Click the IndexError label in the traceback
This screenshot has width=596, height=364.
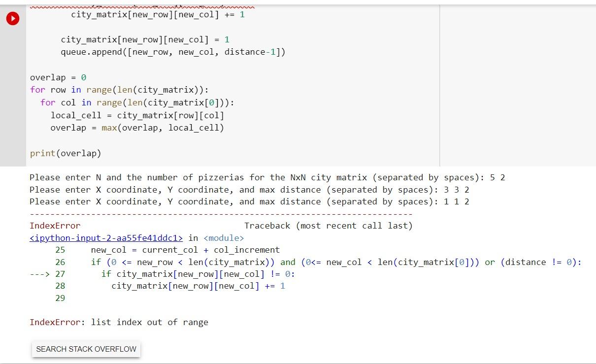(x=55, y=226)
